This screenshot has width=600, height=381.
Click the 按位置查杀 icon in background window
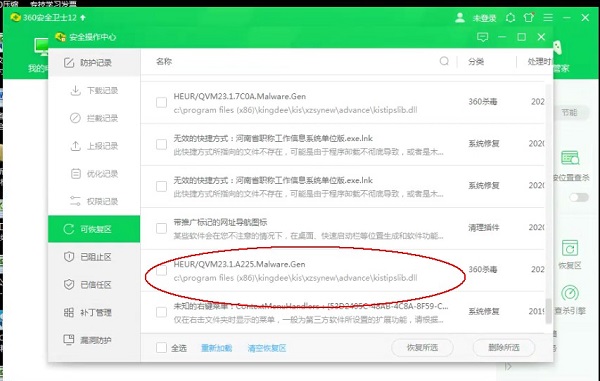coord(570,158)
